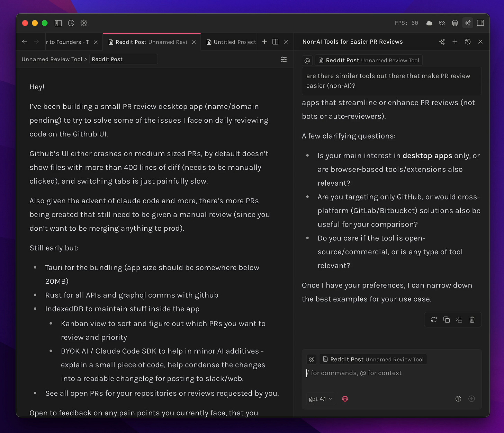
Task: Click the 'Still early but:' line
Action: pos(54,248)
